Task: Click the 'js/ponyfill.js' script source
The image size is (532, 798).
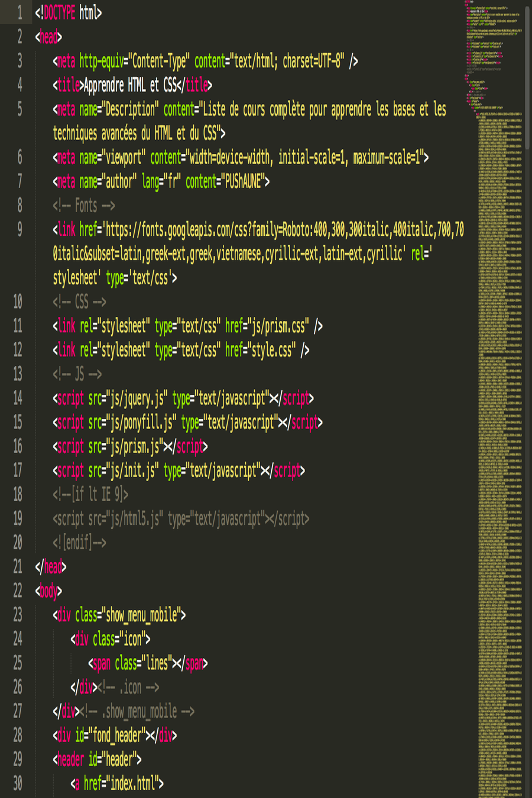Action: (141, 423)
